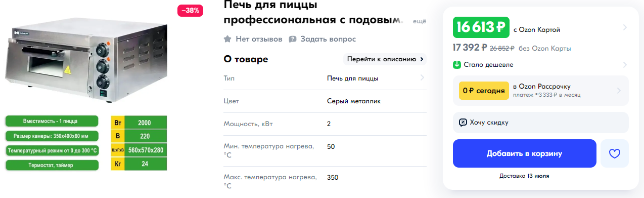Image resolution: width=644 pixels, height=198 pixels.
Task: Open the Ozon Рассрочку chevron arrow
Action: (x=619, y=91)
